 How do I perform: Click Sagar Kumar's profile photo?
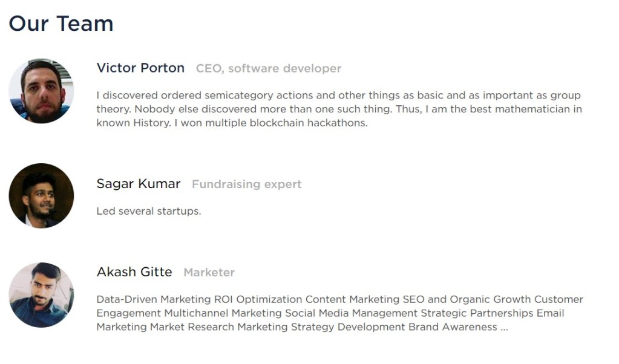tap(41, 195)
